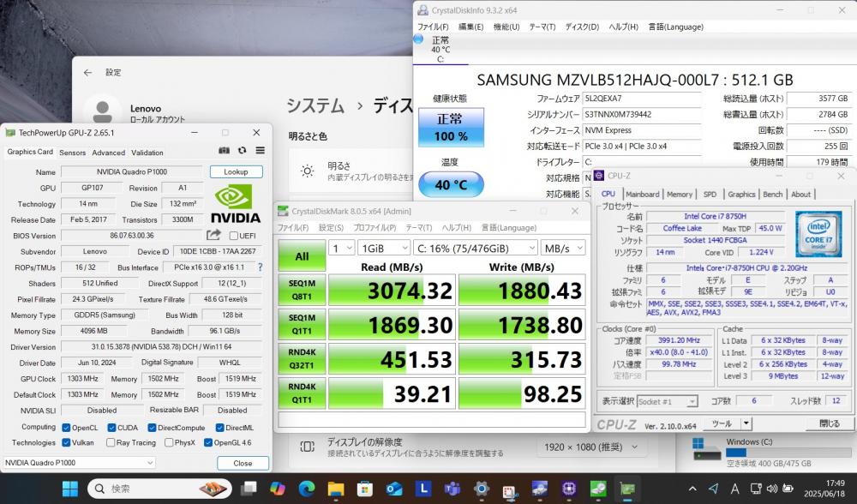Viewport: 857px width, 504px height.
Task: Open the test count dropdown showing 1
Action: click(342, 249)
